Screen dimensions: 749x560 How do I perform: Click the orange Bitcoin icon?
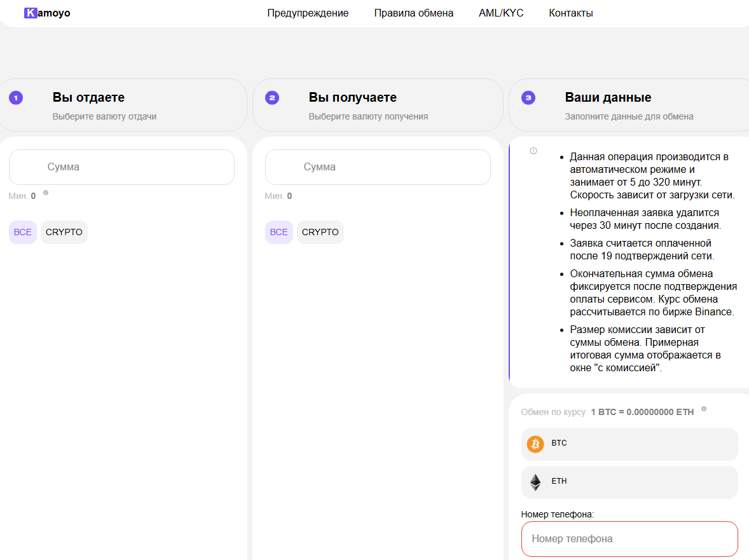[535, 444]
